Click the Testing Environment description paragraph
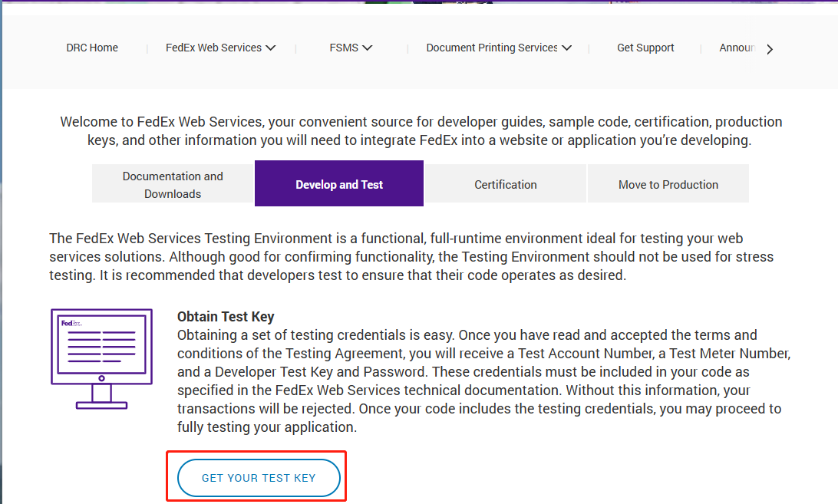 411,256
